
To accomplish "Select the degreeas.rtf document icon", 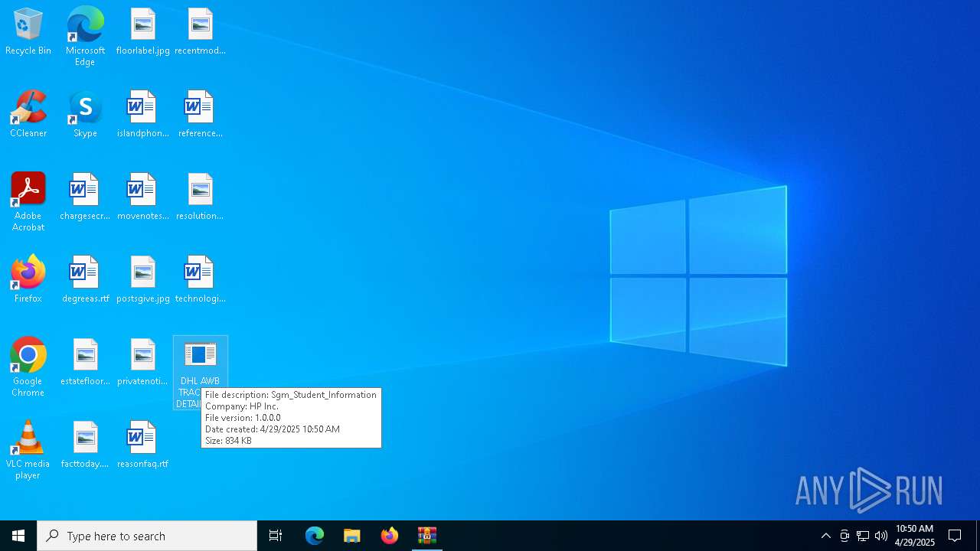I will coord(85,280).
